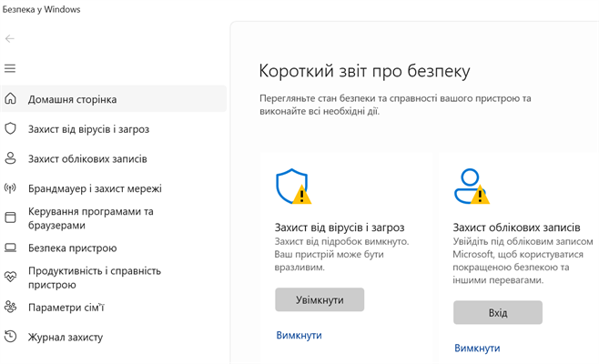Click the home icon in sidebar
This screenshot has height=364, width=599.
coord(11,99)
